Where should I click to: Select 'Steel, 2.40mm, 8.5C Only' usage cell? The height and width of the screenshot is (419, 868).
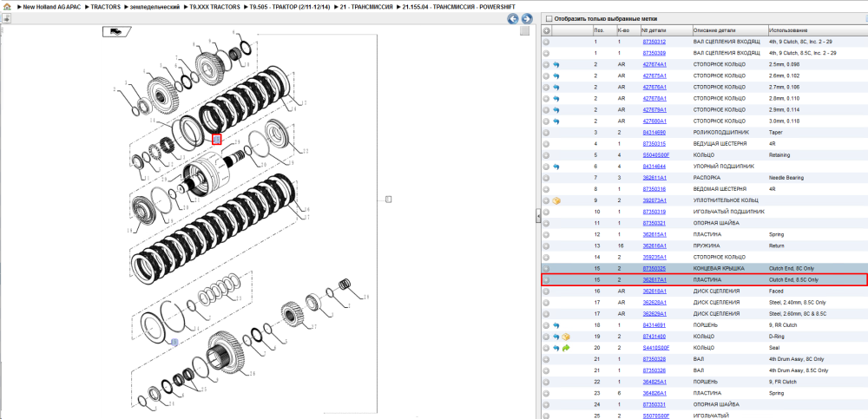tap(797, 303)
